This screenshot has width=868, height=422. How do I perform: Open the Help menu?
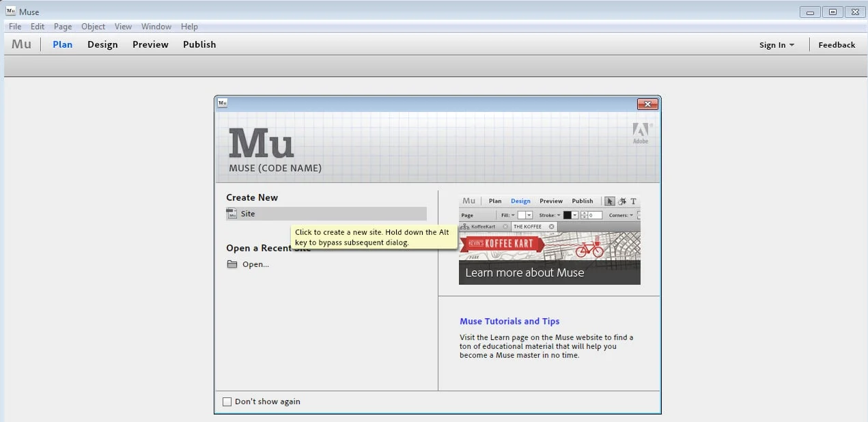[x=189, y=27]
